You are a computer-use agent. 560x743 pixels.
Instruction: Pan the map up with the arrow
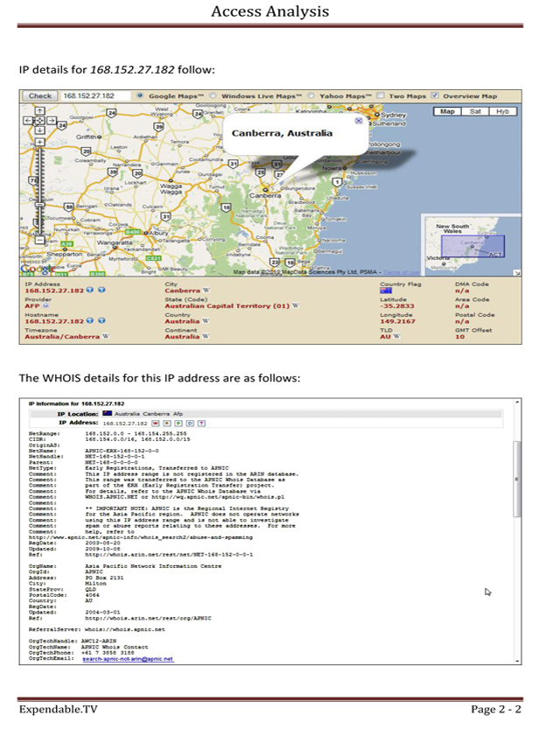(39, 111)
